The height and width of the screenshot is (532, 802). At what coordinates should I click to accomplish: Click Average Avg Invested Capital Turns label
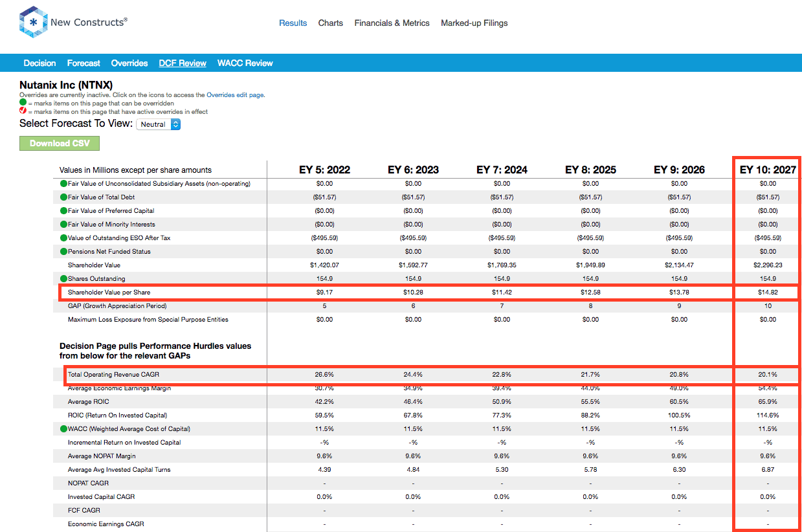pyautogui.click(x=119, y=470)
